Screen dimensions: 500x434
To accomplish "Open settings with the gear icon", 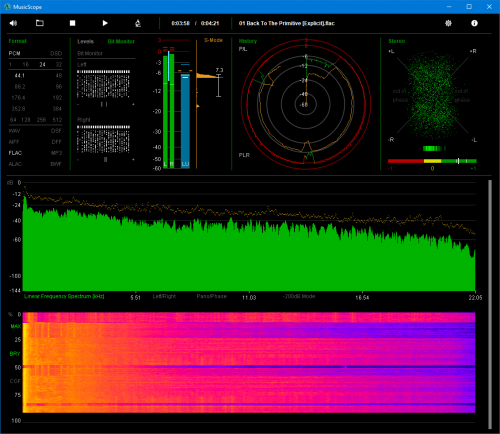I will [x=448, y=23].
